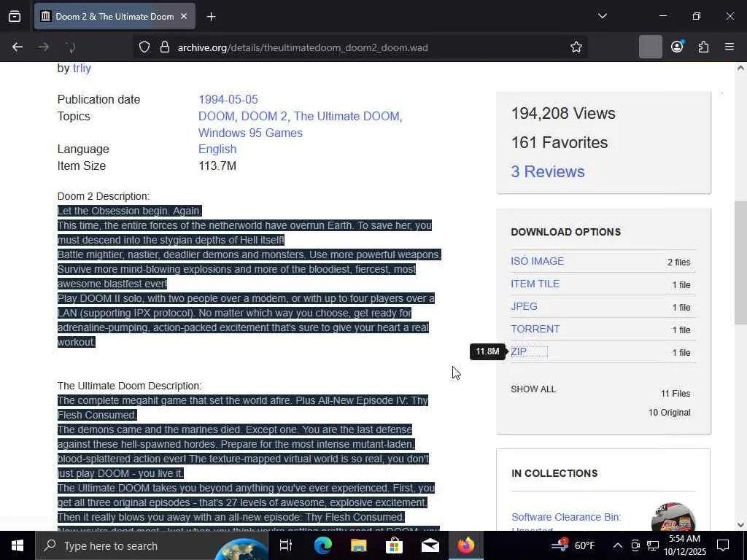
Task: Click the 194,208 Views statistic
Action: coord(563,113)
